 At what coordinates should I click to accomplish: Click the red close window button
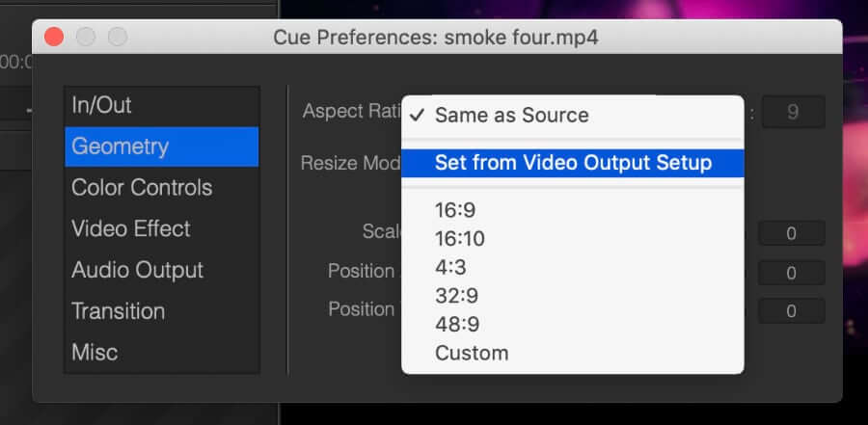54,37
